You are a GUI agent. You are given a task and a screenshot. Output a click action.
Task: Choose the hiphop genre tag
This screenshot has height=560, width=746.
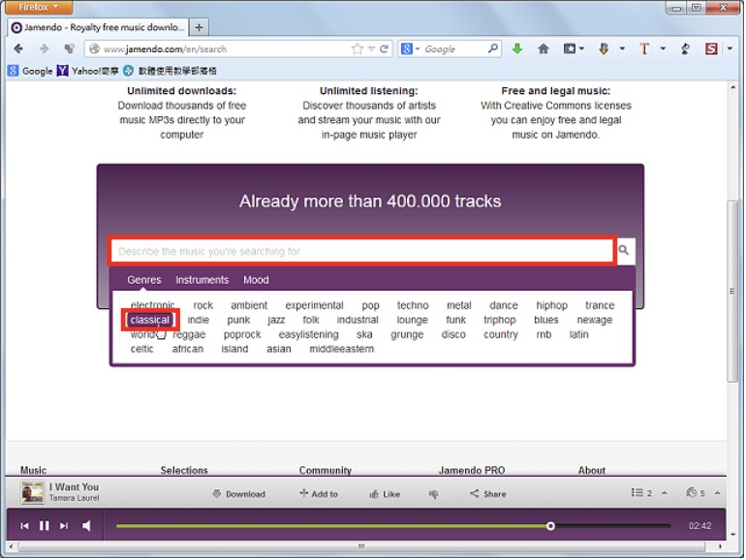coord(551,305)
